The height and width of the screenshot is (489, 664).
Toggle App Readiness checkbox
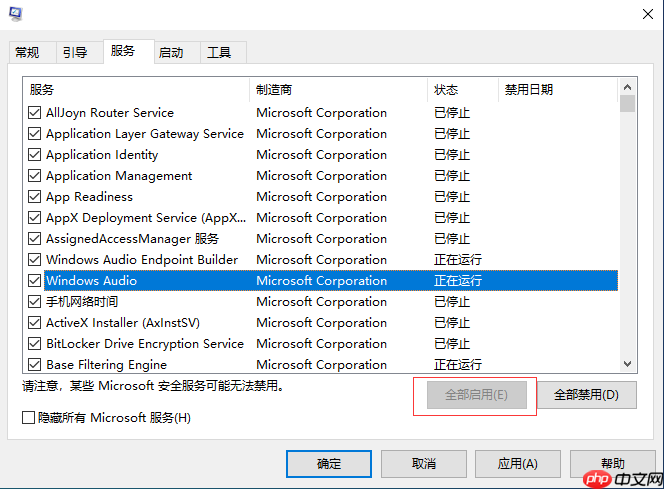coord(34,196)
